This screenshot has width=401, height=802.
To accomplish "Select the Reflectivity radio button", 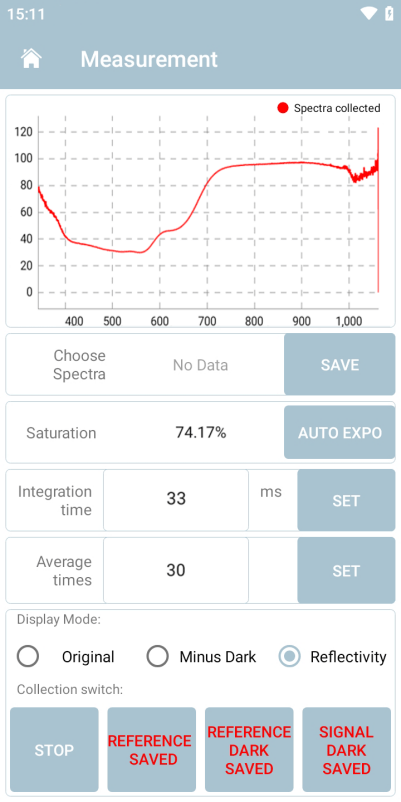I will tap(290, 656).
